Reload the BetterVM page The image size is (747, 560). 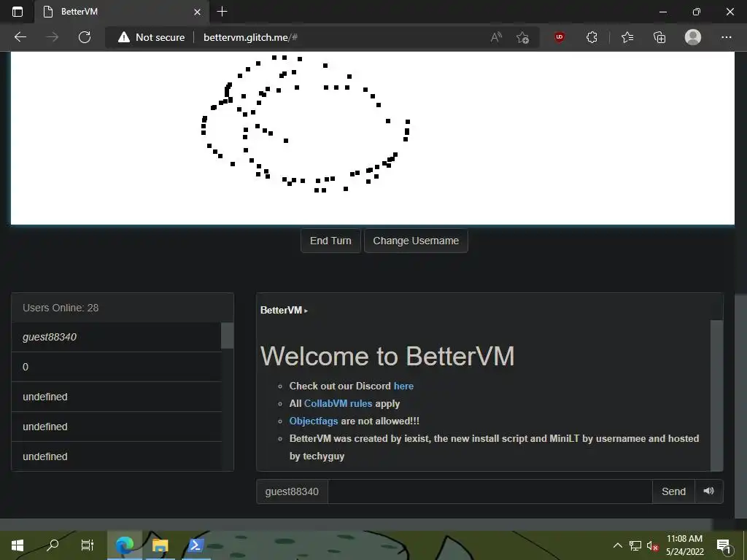(x=85, y=37)
